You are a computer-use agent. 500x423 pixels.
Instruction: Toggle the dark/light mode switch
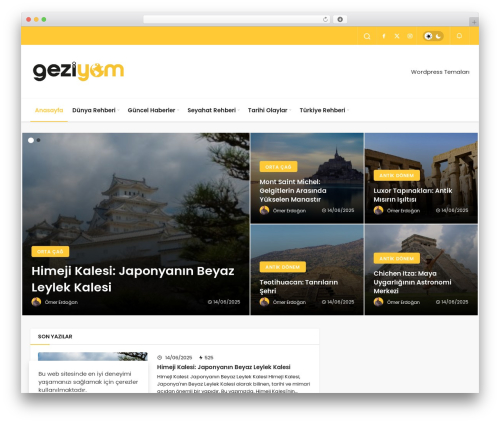(433, 36)
